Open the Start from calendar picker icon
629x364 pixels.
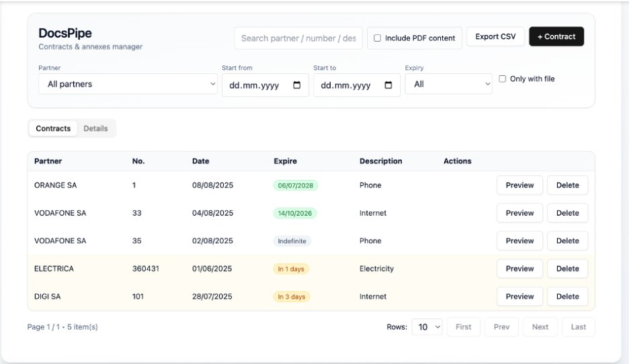[297, 85]
